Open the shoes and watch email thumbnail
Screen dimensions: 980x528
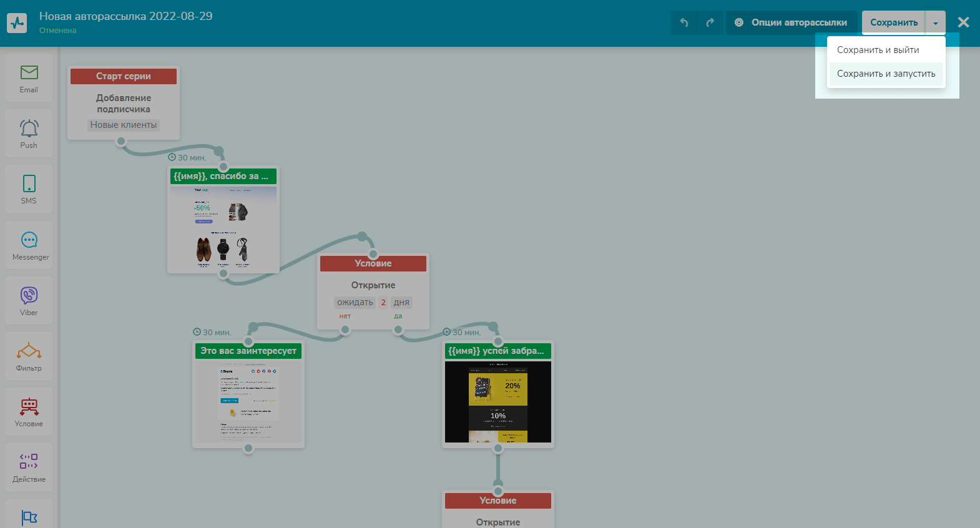click(223, 227)
